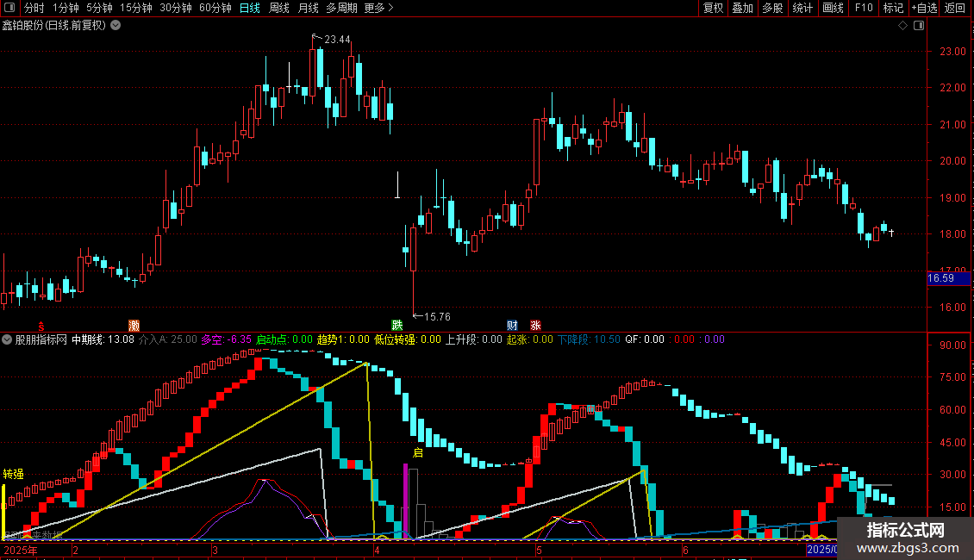This screenshot has height=560, width=974.
Task: Click the 起涨: 0.00 readout
Action: click(x=530, y=339)
